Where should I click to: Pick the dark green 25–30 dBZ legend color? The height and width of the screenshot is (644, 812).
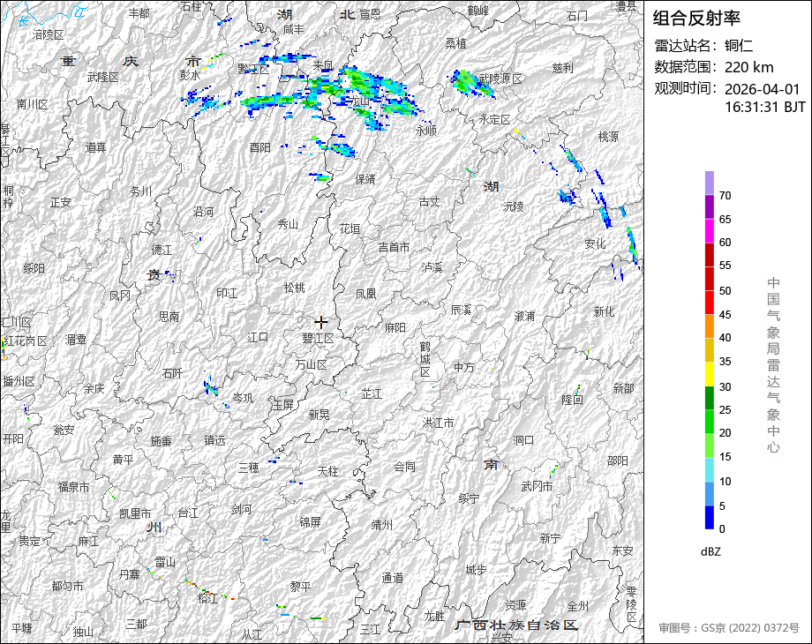[709, 398]
